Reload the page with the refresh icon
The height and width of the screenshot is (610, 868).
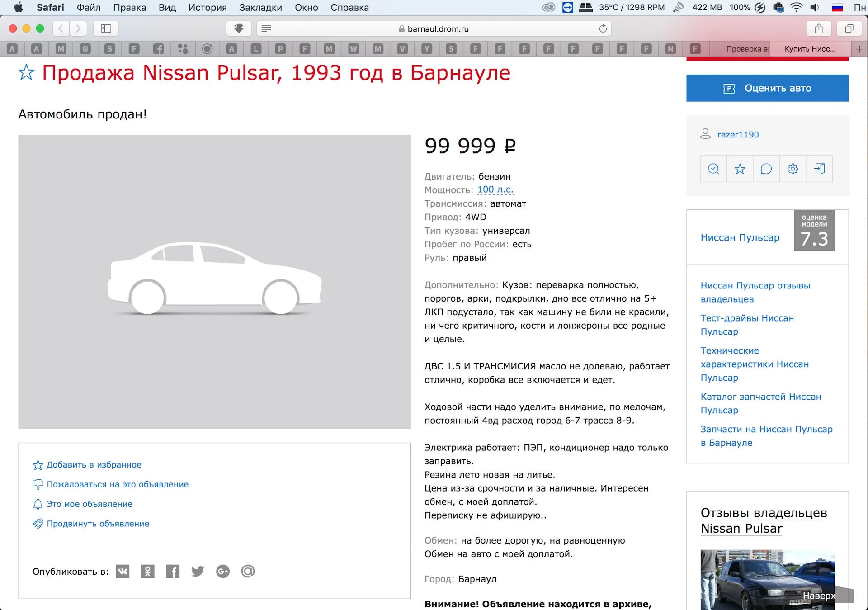pyautogui.click(x=603, y=28)
